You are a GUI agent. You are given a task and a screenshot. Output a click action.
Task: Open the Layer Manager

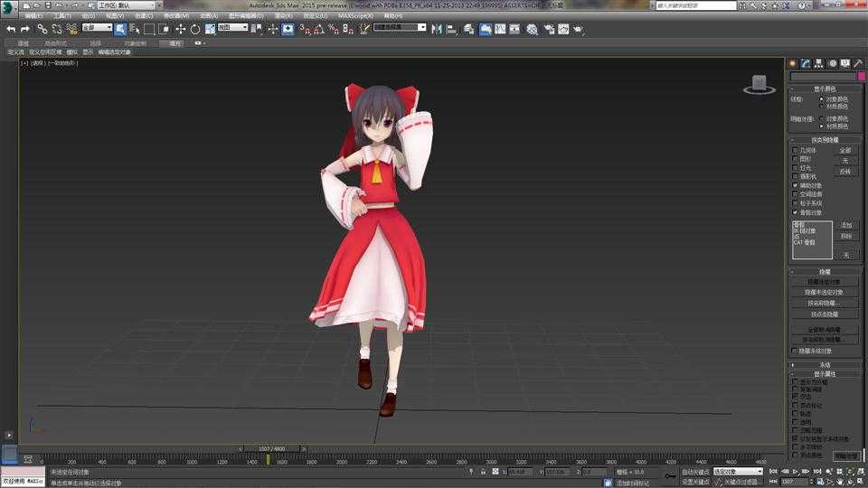point(469,29)
